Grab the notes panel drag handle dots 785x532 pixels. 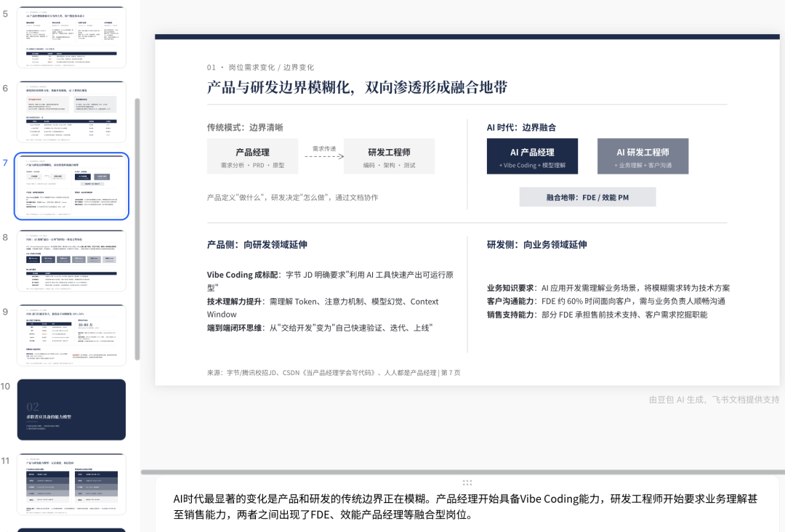pos(467,483)
